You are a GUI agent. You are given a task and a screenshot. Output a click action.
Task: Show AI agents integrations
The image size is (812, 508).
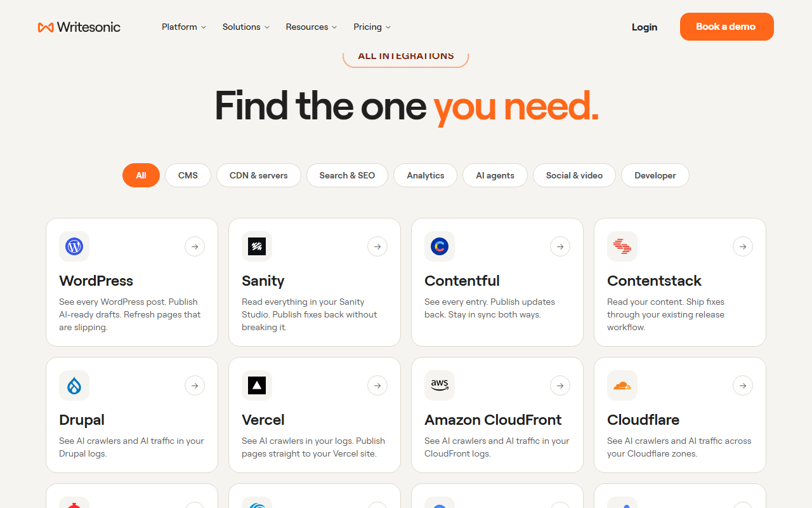pyautogui.click(x=495, y=175)
